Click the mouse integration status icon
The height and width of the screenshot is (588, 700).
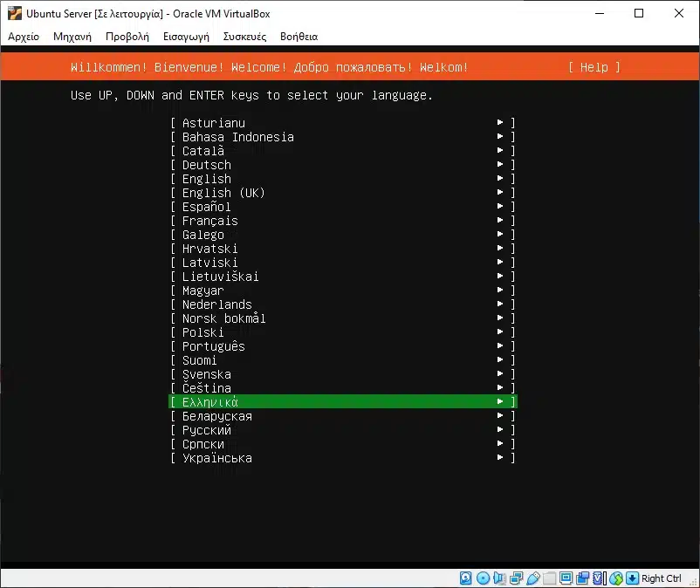point(616,578)
